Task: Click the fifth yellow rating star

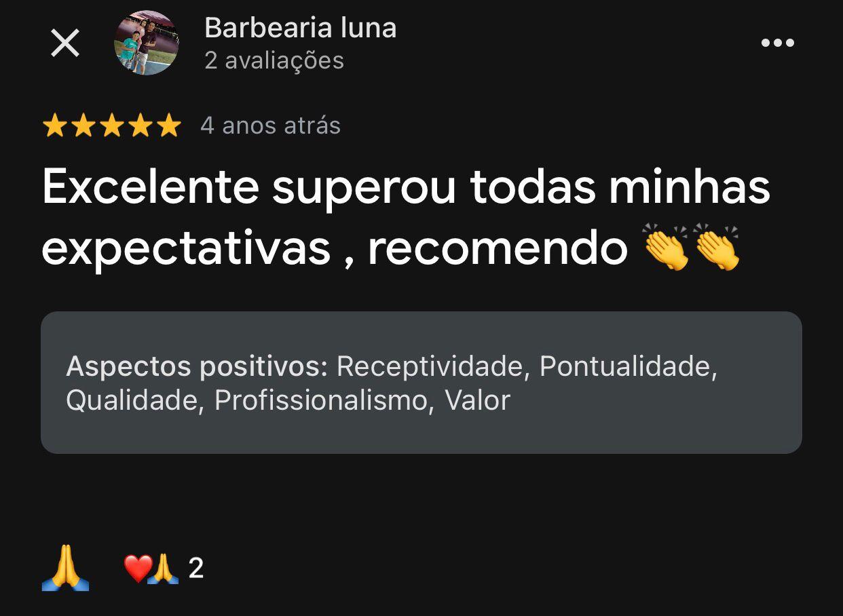Action: pos(169,126)
